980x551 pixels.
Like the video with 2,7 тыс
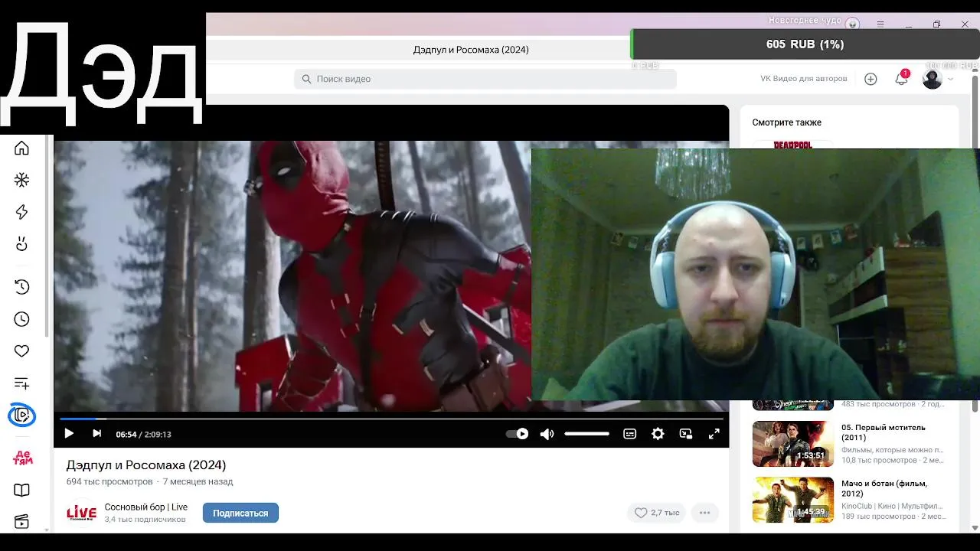click(656, 513)
